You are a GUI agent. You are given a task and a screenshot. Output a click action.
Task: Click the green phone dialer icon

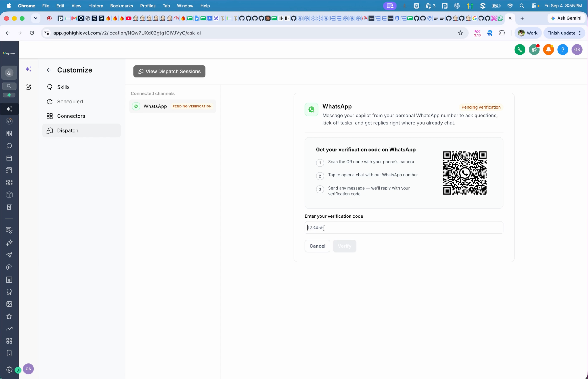pyautogui.click(x=520, y=50)
